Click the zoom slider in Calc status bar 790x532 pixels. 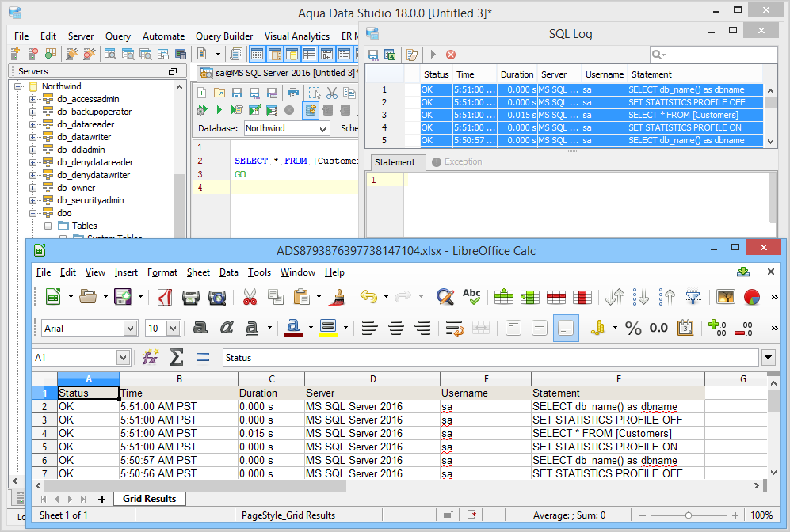[688, 515]
